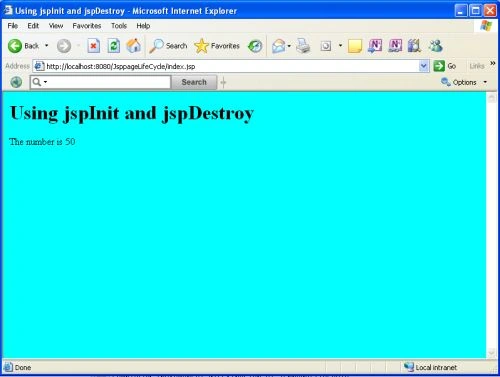The width and height of the screenshot is (500, 377).
Task: Open the File menu
Action: (x=13, y=26)
